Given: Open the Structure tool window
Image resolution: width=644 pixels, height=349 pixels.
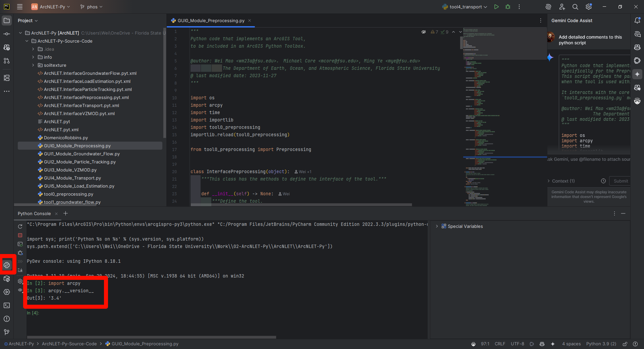Looking at the screenshot, I should click(7, 78).
